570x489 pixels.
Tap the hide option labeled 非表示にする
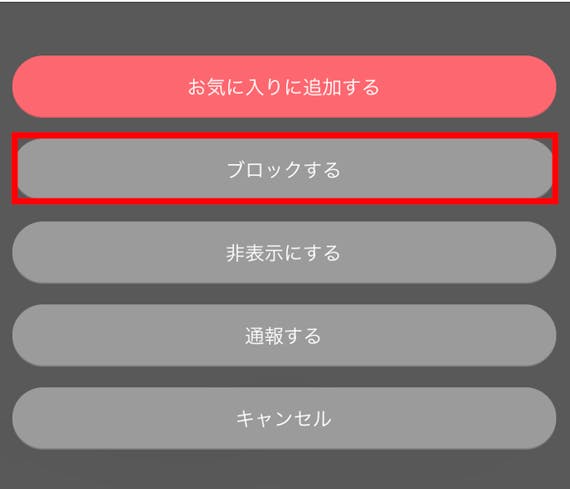coord(284,252)
